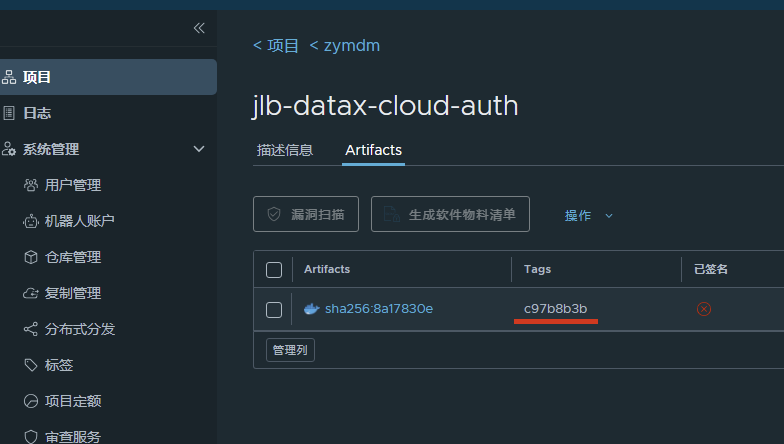The image size is (784, 444).
Task: Toggle the select-all artifacts header checkbox
Action: (x=274, y=269)
